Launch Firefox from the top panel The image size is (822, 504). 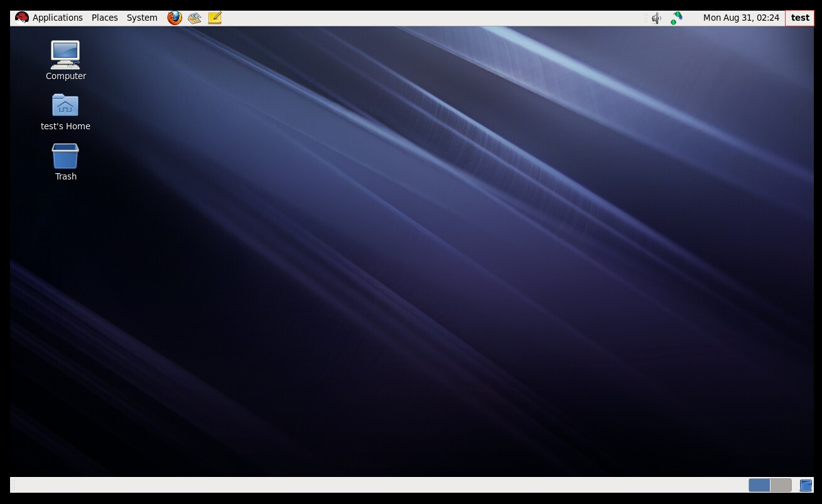click(175, 18)
